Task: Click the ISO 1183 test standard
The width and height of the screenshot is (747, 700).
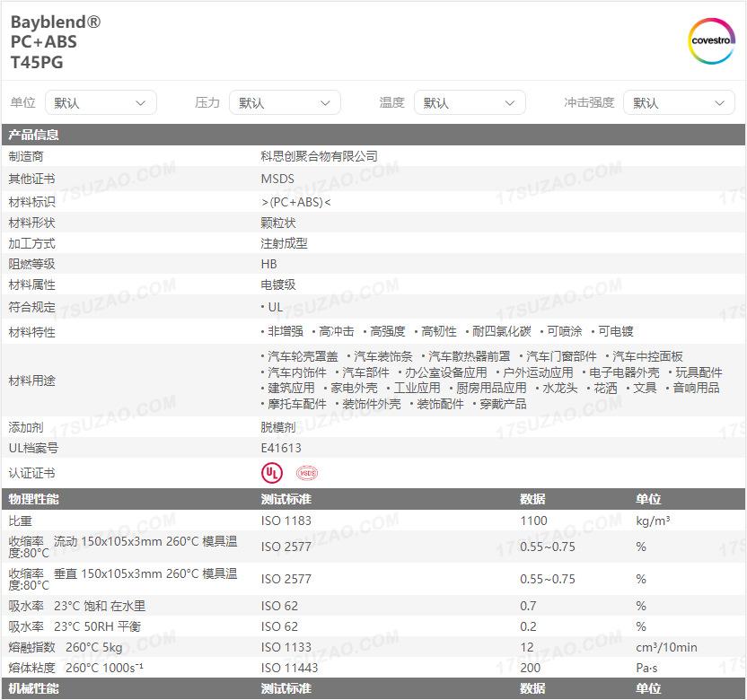Action: [x=286, y=521]
